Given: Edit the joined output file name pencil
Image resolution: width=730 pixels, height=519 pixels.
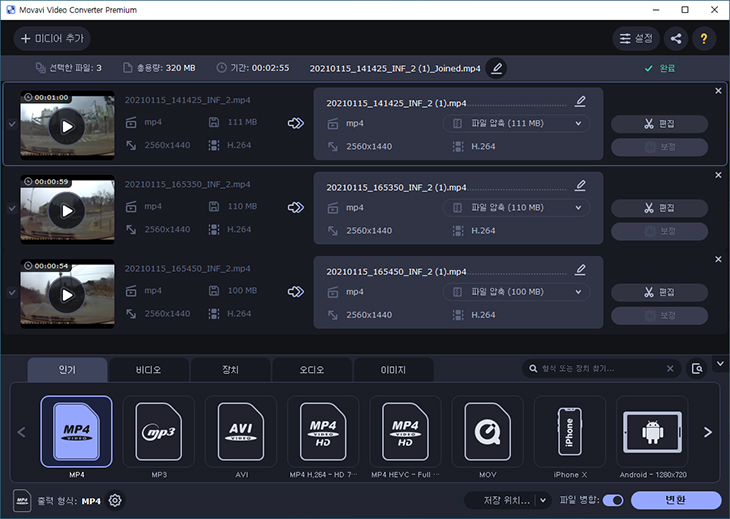Looking at the screenshot, I should [x=496, y=68].
